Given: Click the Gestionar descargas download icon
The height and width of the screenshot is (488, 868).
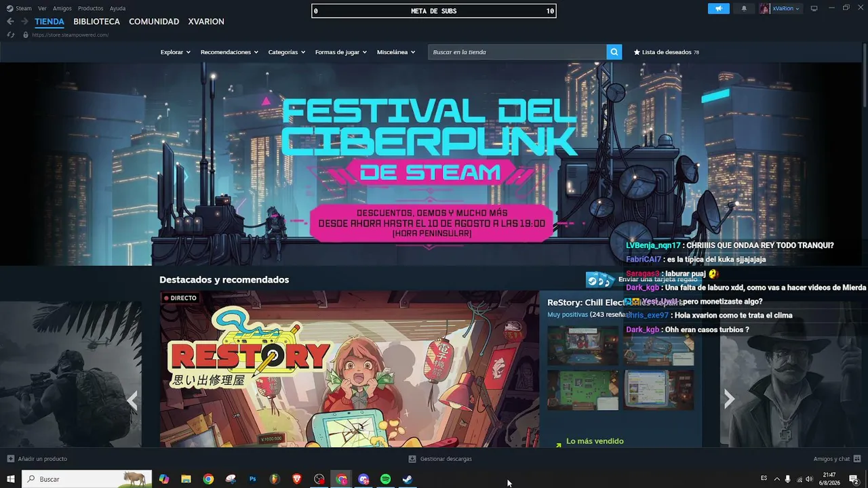Looking at the screenshot, I should click(x=412, y=459).
